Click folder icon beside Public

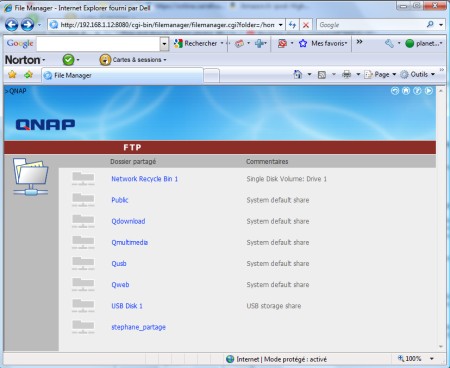click(83, 200)
